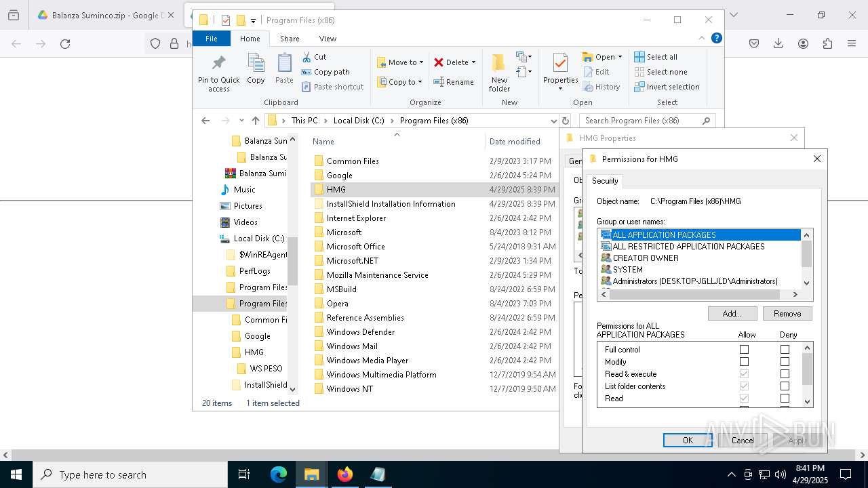
Task: Tick Deny checkbox for List folder contents
Action: click(x=785, y=386)
